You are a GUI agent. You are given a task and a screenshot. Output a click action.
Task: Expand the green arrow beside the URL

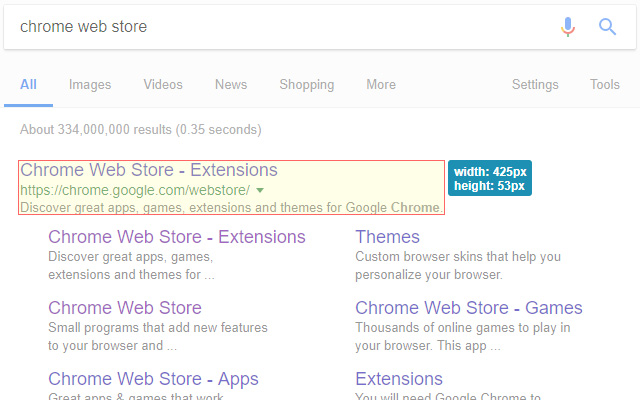pyautogui.click(x=260, y=189)
